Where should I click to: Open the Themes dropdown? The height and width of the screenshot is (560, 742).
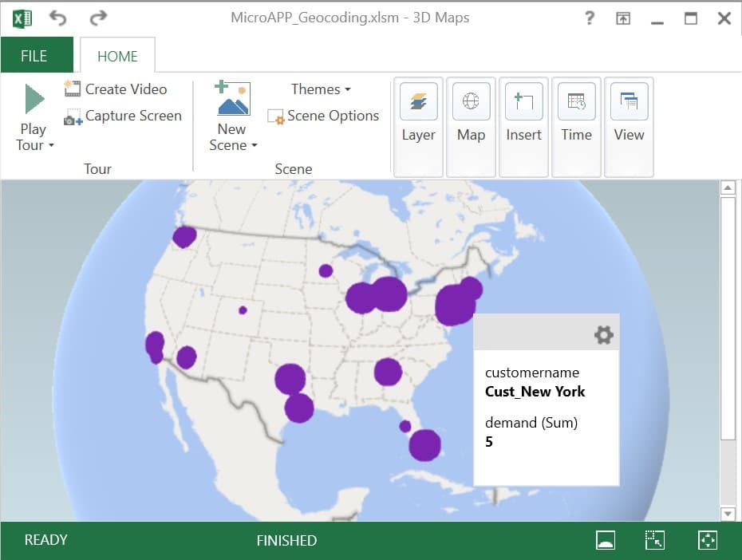pyautogui.click(x=321, y=89)
